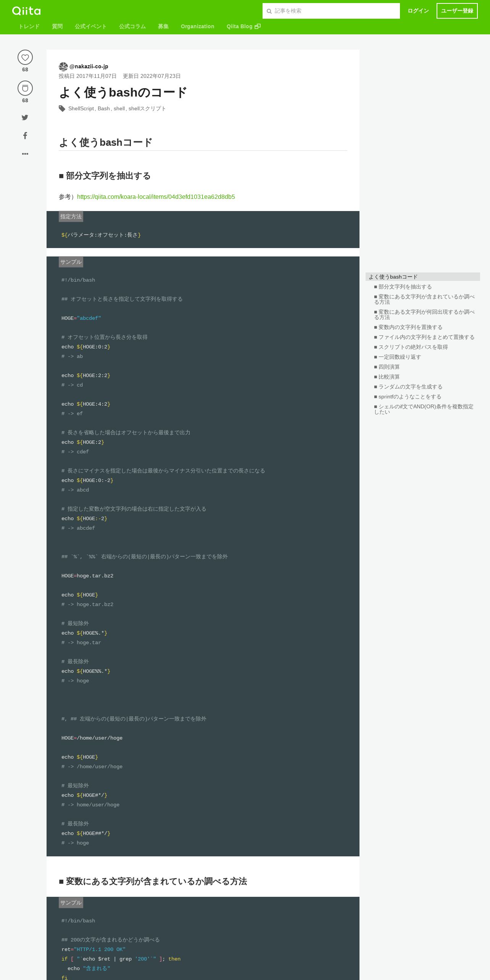Screen dimensions: 490x980
Task: Jump to 四則演算 in table of contents
Action: tap(387, 367)
